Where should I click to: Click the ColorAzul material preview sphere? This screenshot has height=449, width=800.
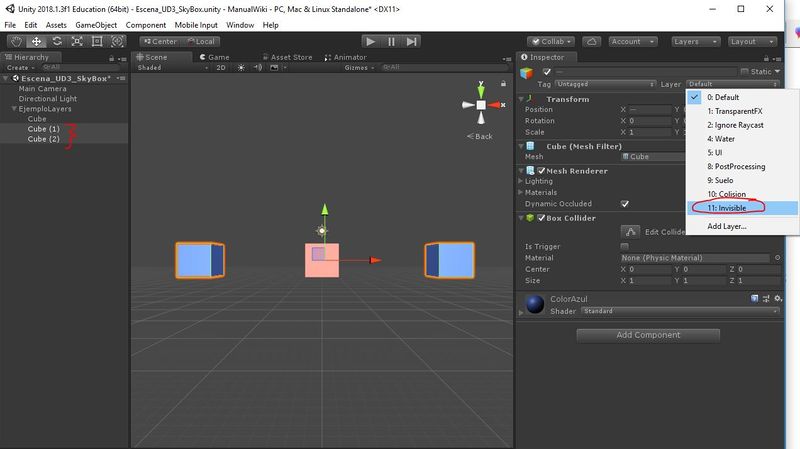[x=535, y=304]
